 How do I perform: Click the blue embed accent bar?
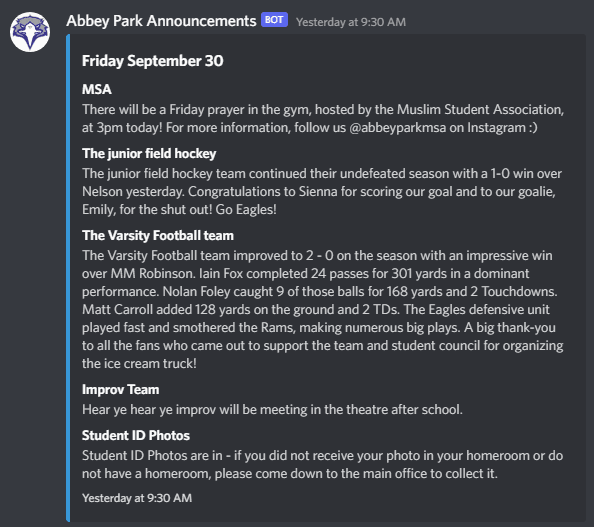pyautogui.click(x=68, y=278)
